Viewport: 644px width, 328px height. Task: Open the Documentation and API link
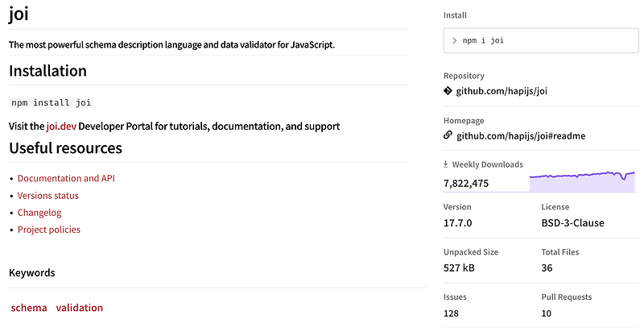click(67, 178)
